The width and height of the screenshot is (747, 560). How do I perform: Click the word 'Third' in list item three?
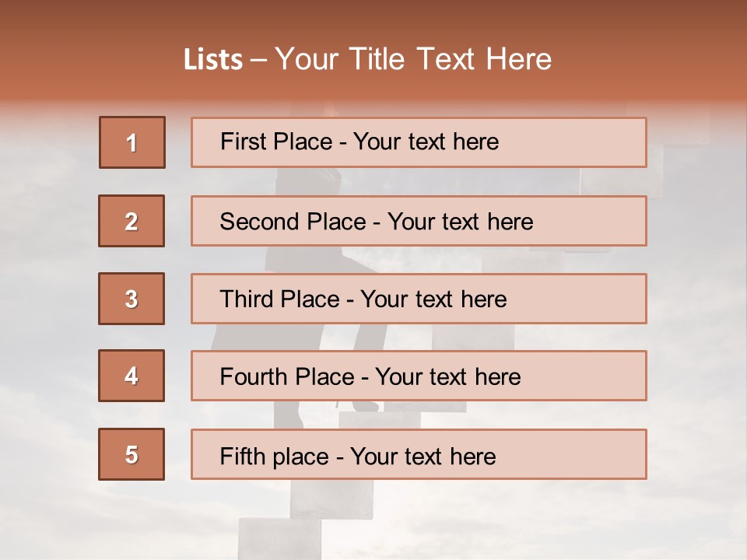point(246,299)
